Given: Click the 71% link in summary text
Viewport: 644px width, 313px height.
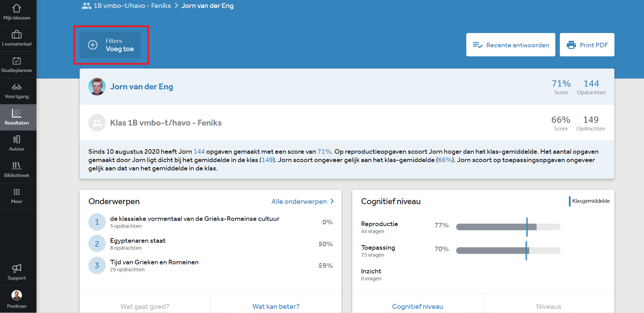Looking at the screenshot, I should tap(324, 152).
